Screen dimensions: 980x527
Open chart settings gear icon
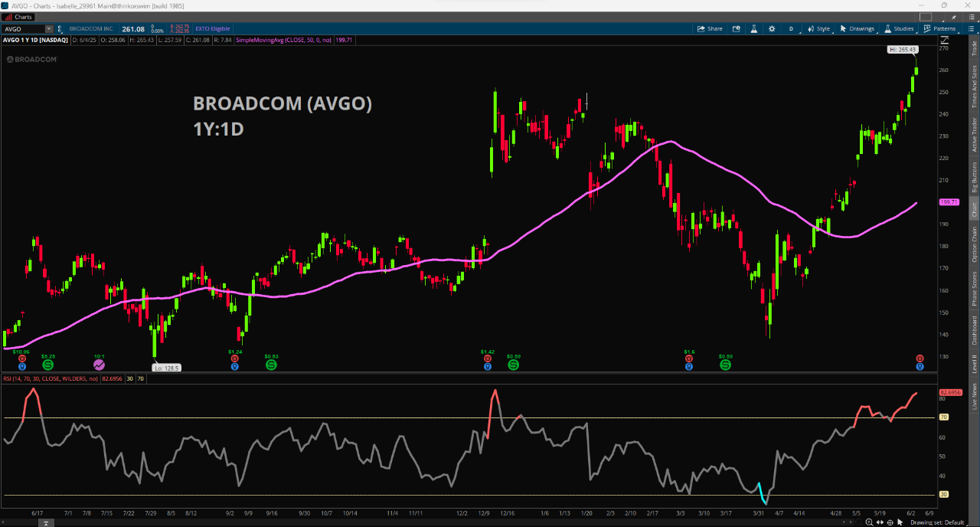point(772,29)
